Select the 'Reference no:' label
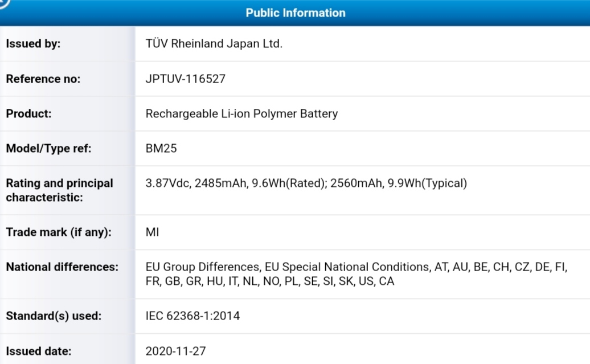The image size is (590, 364). coord(43,79)
